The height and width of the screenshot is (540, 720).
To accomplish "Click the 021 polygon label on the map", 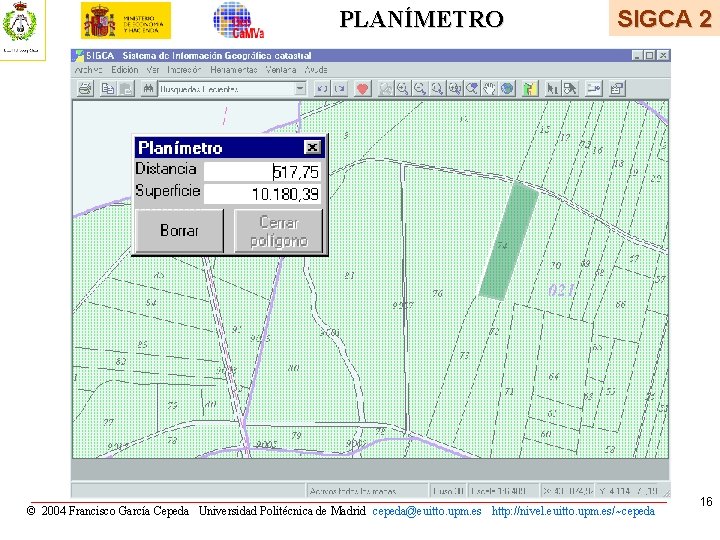I will (x=561, y=290).
